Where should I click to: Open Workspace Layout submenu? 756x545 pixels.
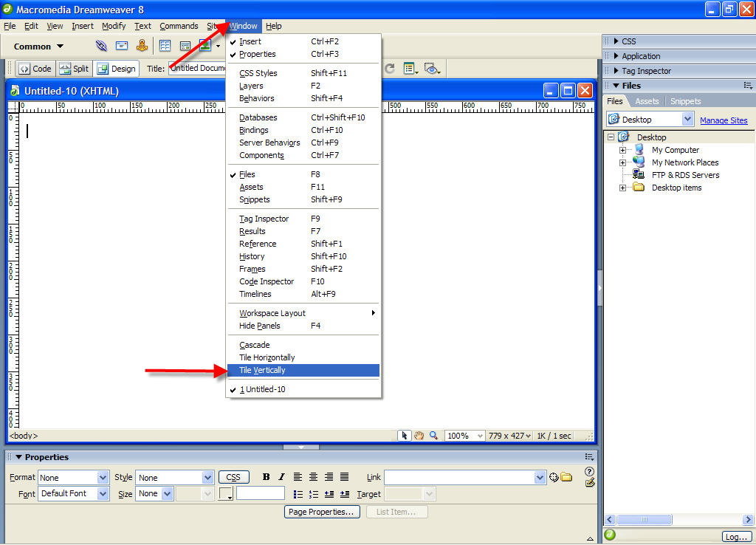(303, 313)
